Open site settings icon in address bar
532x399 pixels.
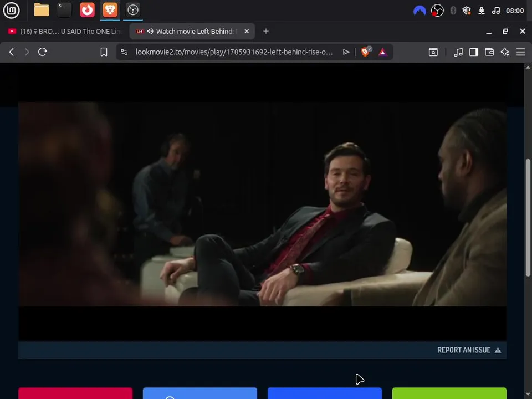(124, 52)
